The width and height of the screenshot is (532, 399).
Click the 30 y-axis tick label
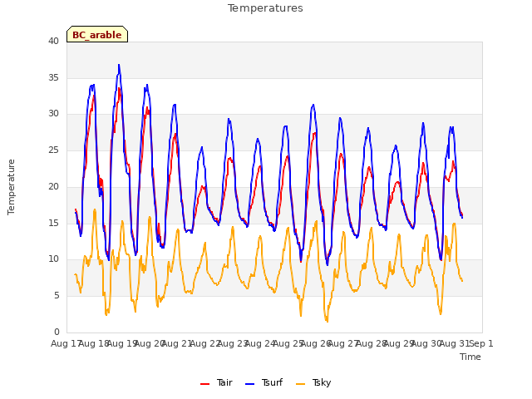[53, 114]
